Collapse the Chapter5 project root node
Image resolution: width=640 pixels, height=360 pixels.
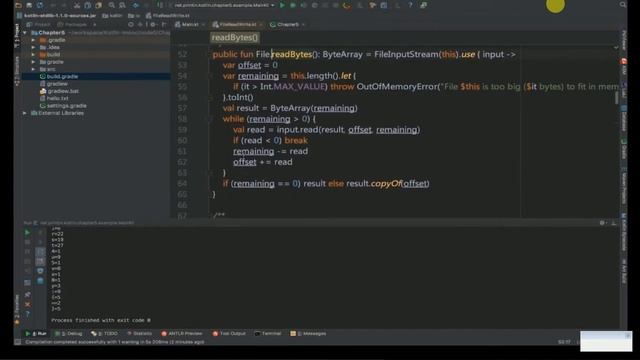click(x=25, y=33)
